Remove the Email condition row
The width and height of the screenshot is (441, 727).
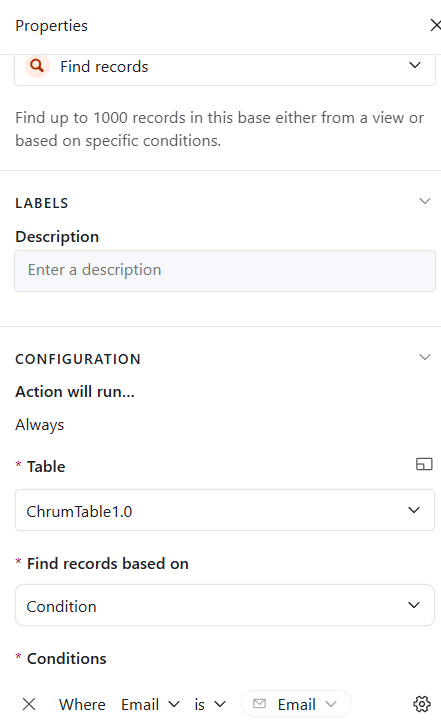(29, 704)
